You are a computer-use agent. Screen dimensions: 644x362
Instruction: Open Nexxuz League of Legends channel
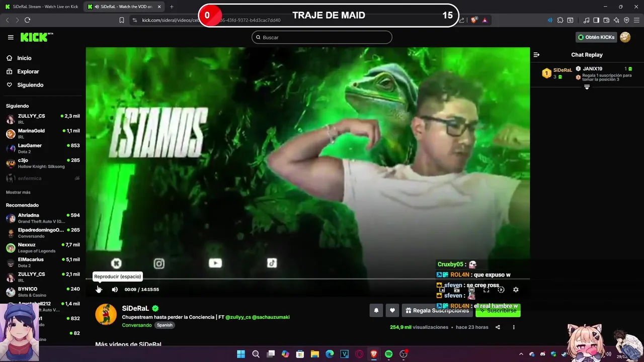(43, 248)
